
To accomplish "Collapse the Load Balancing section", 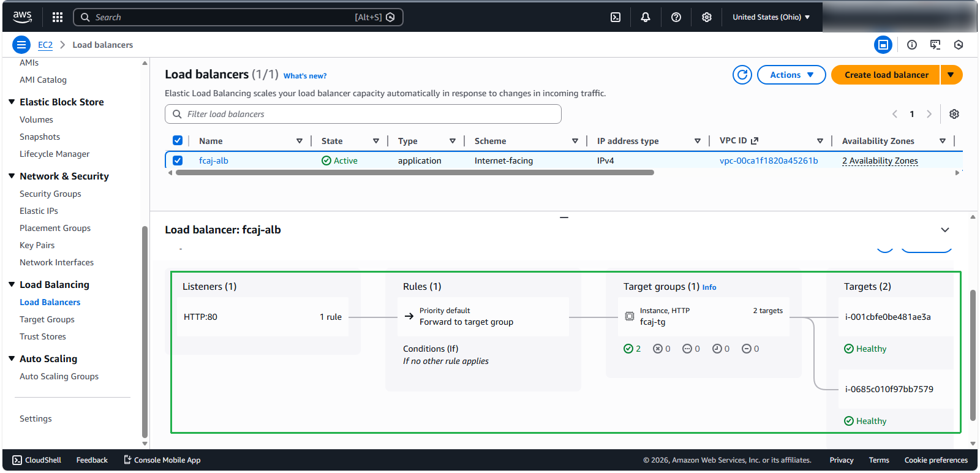I will click(x=12, y=284).
